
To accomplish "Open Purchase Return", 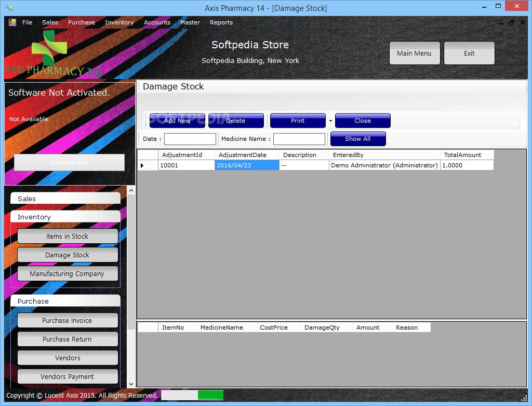I will coord(68,339).
